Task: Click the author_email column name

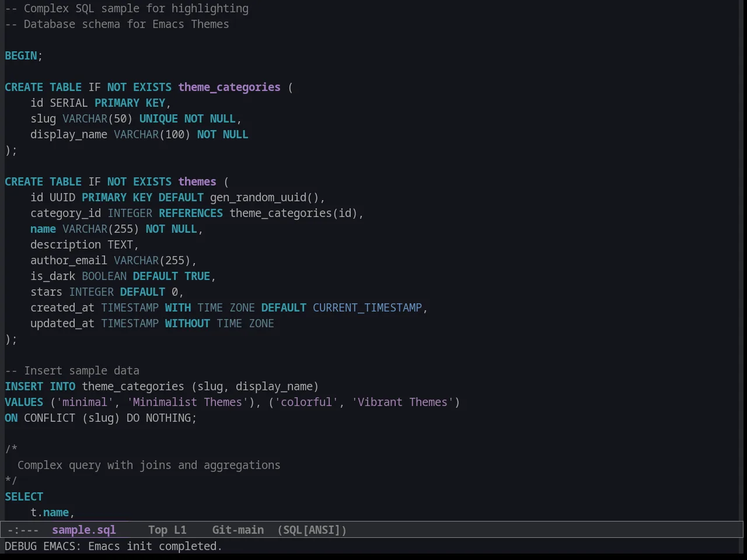Action: 69,260
